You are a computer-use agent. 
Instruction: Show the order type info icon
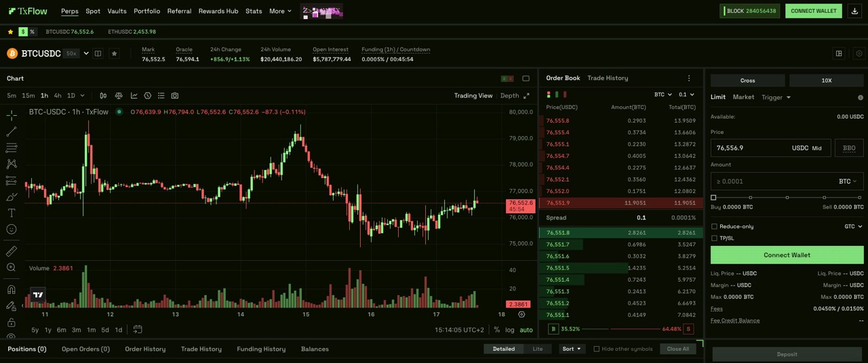click(861, 98)
